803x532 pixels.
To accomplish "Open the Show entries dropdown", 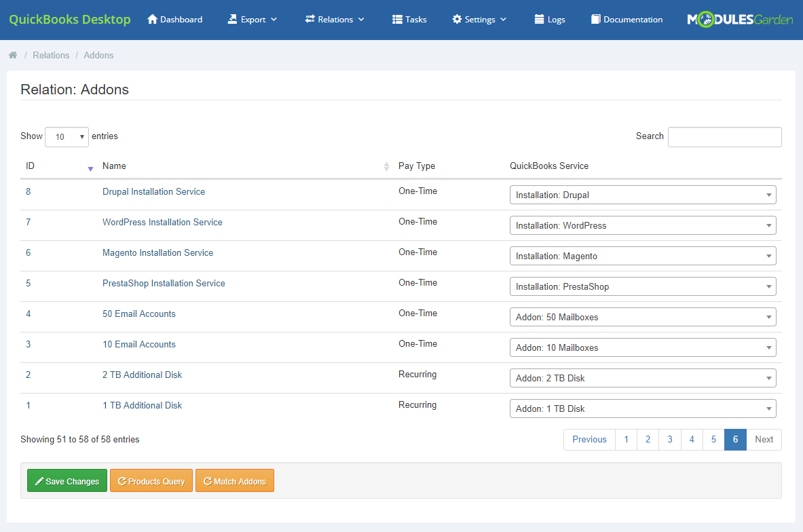I will pyautogui.click(x=67, y=136).
